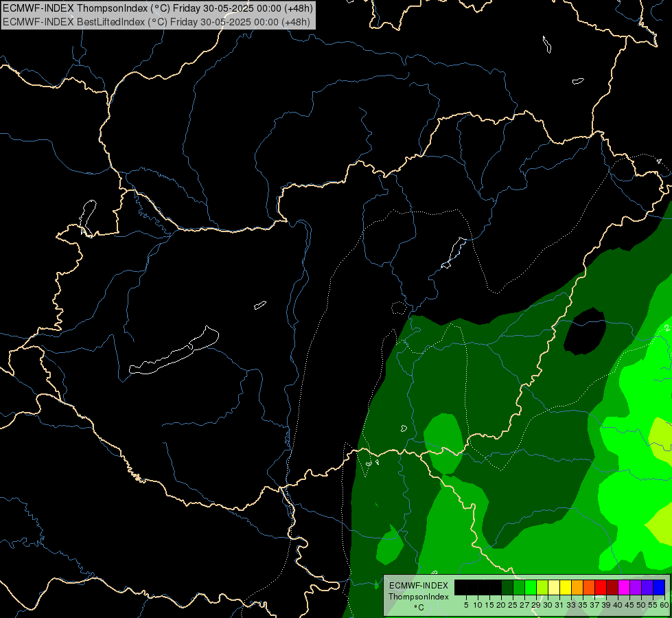Choose the red-orange 35–37 legend swatch
The image size is (672, 618).
tap(589, 587)
